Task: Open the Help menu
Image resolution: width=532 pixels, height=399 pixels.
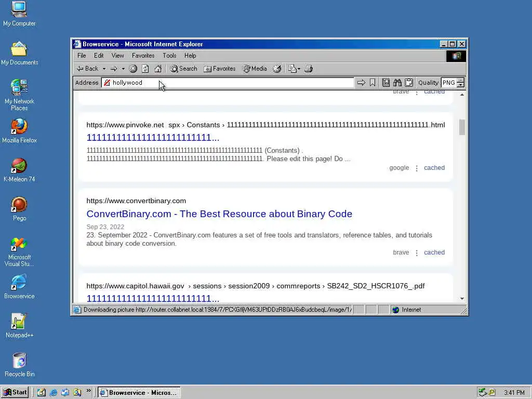Action: point(190,56)
